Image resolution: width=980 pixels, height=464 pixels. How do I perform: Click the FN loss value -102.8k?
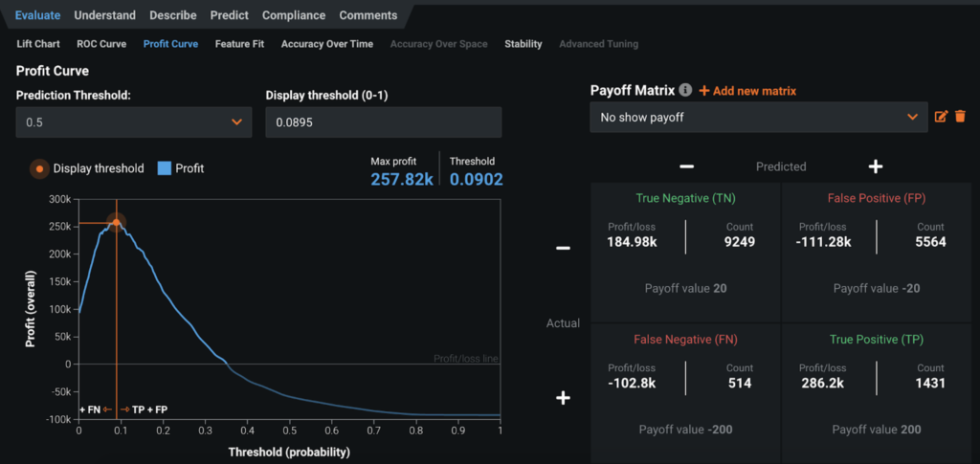[x=633, y=384]
